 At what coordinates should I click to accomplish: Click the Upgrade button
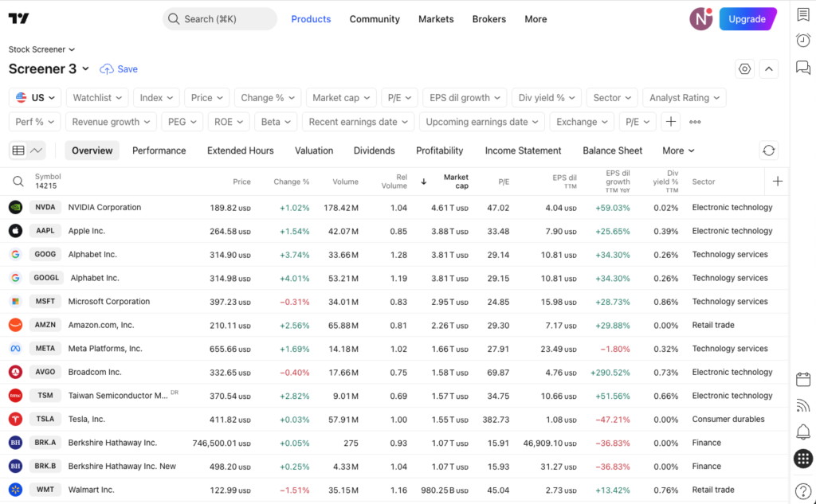(x=747, y=18)
